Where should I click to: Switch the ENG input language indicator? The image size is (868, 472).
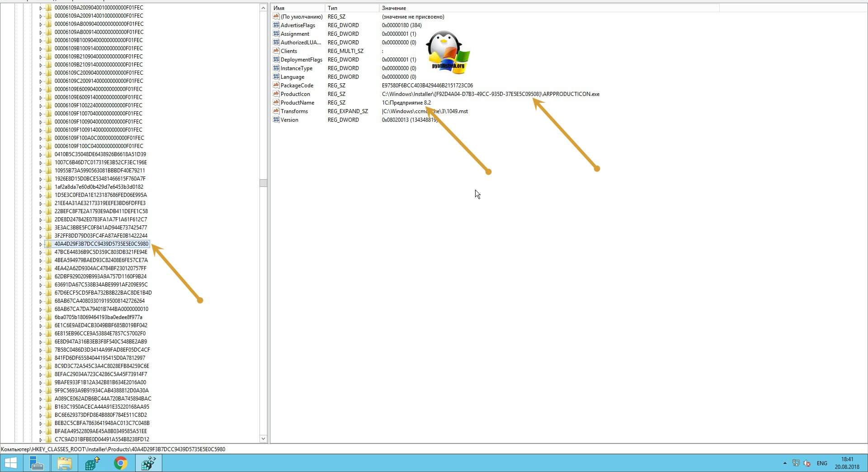pyautogui.click(x=821, y=463)
